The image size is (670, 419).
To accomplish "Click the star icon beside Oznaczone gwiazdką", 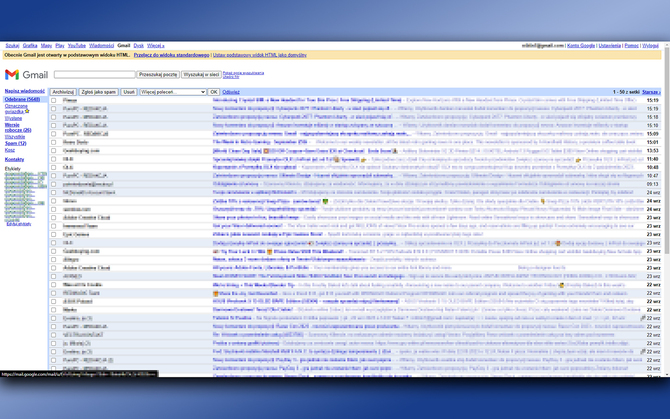I will [27, 111].
